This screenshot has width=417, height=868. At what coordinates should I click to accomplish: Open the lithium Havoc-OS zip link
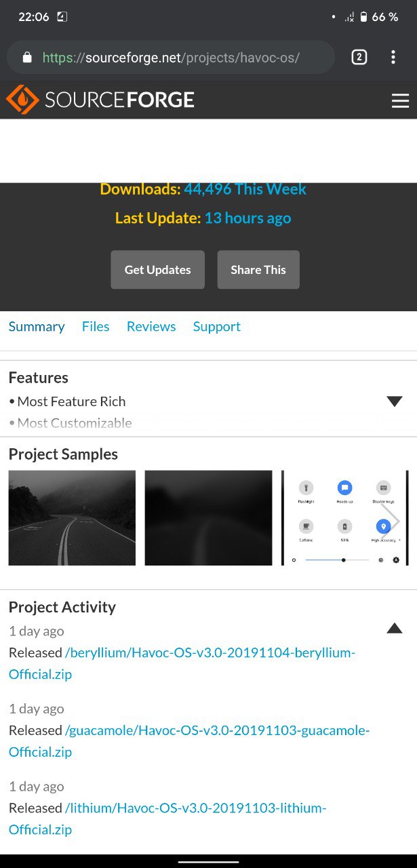167,818
